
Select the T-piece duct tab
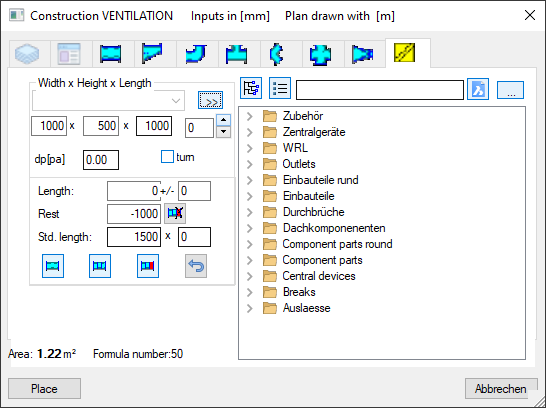point(237,54)
